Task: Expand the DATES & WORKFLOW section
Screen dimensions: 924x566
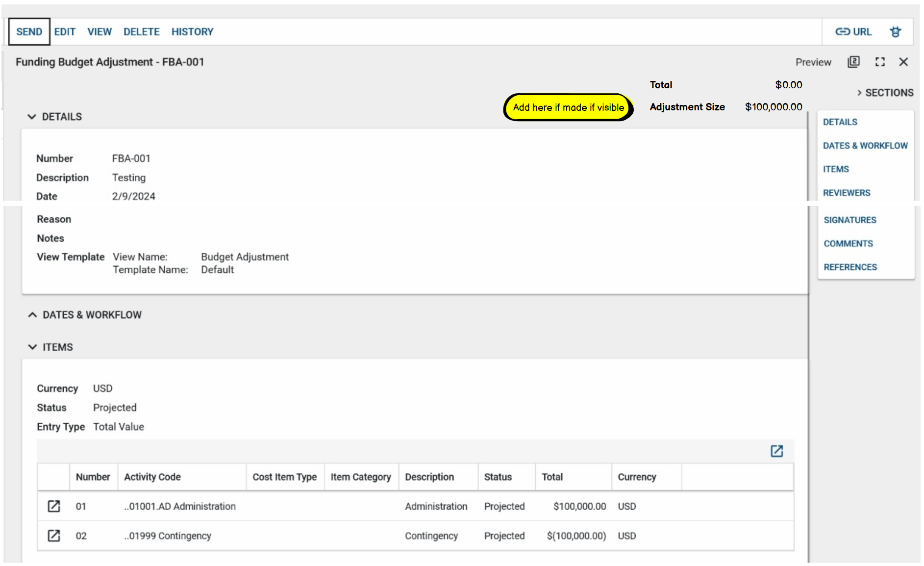Action: click(32, 315)
